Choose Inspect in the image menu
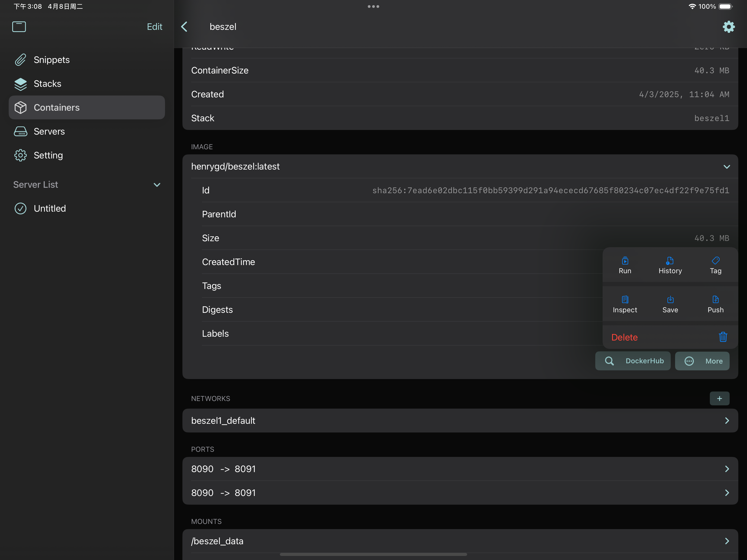The height and width of the screenshot is (560, 747). coord(625,304)
